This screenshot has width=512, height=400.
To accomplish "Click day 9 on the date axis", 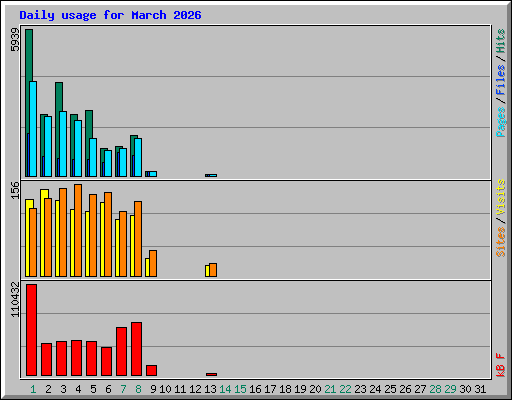I will click(x=153, y=389).
